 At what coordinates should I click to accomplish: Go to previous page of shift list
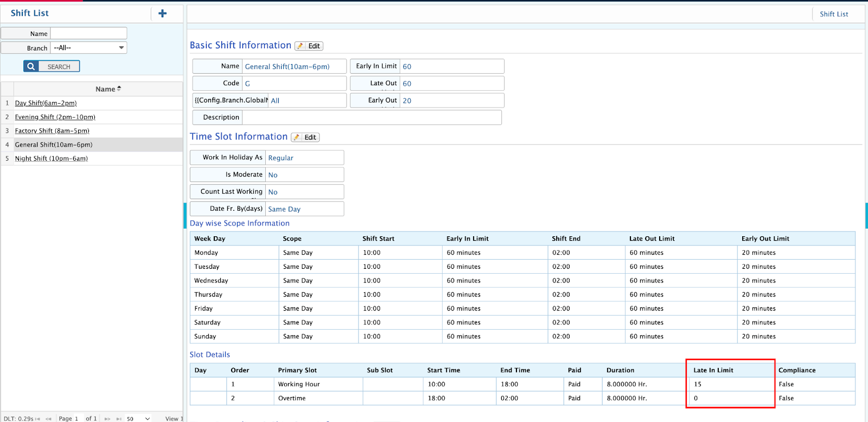(49, 419)
